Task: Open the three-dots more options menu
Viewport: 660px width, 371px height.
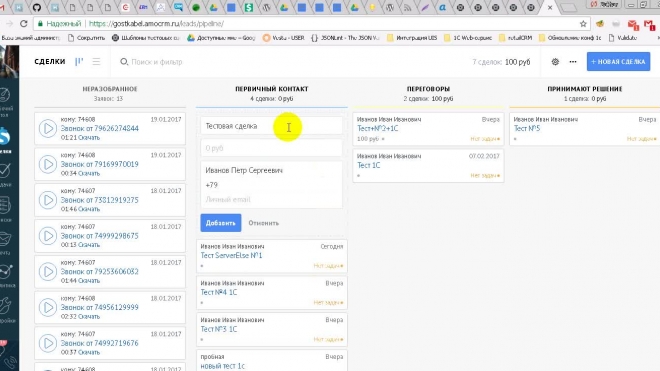Action: point(573,61)
